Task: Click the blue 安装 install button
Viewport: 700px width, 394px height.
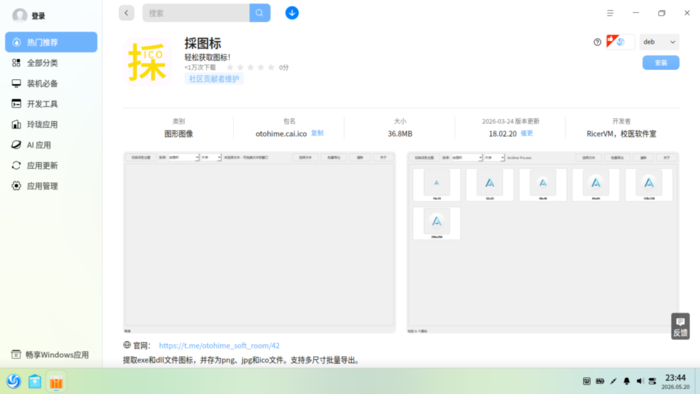Action: coord(661,63)
